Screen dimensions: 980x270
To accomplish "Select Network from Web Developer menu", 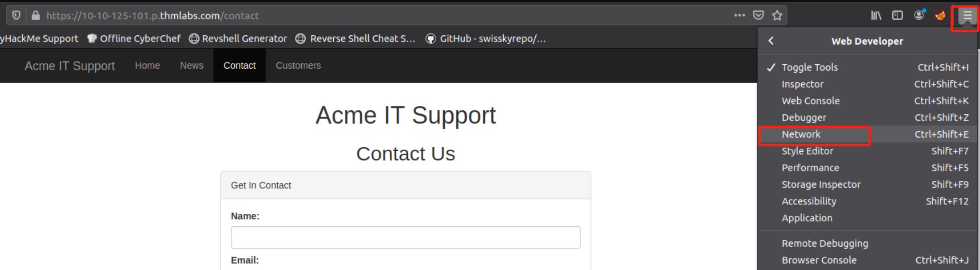I will point(801,134).
